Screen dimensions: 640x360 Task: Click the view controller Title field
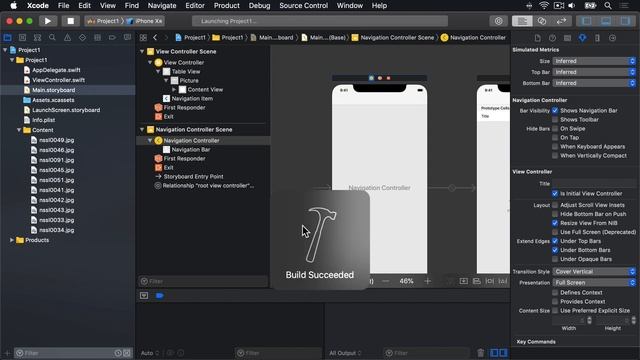594,183
